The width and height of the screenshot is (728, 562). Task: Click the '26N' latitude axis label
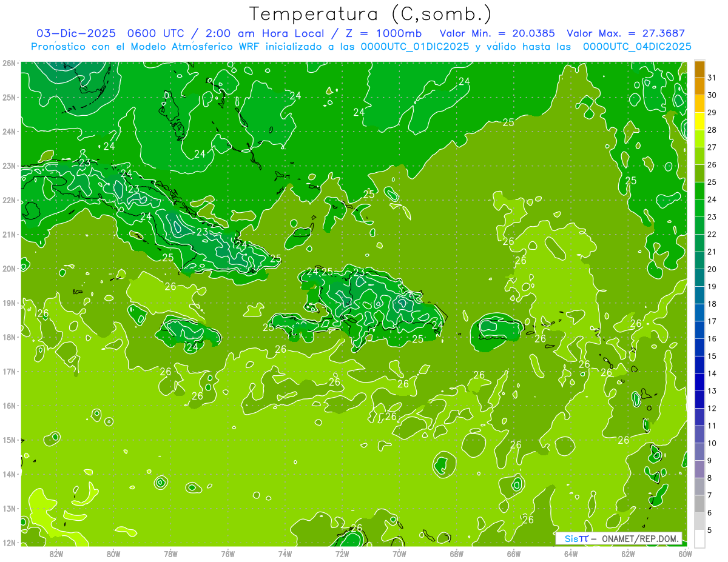8,63
